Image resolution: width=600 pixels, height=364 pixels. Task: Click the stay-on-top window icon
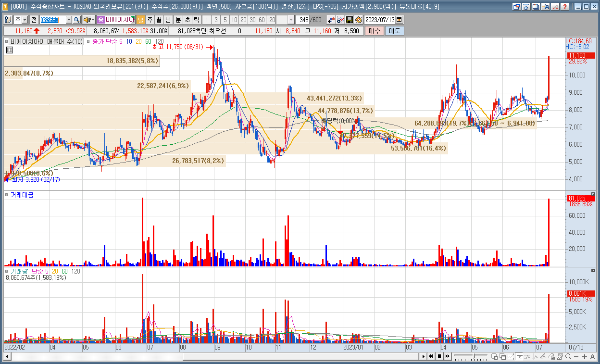(x=525, y=7)
